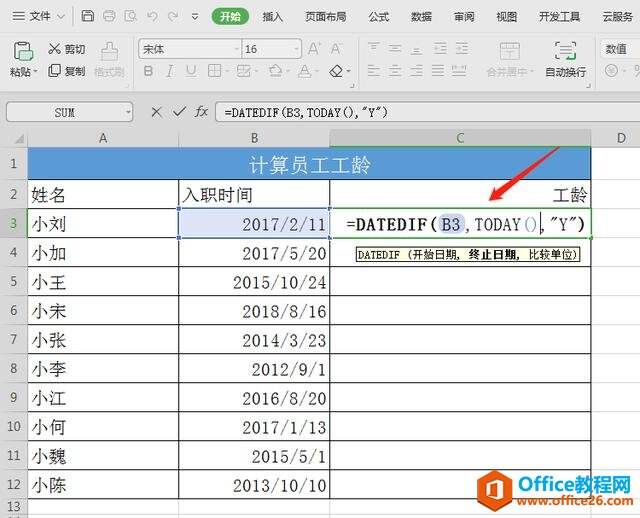This screenshot has width=640, height=518.
Task: Toggle Italic formatting button
Action: (169, 71)
